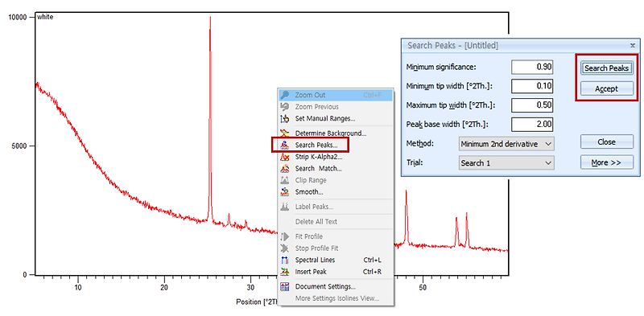Click the Zoom Previous icon
Image resolution: width=644 pixels, height=316 pixels.
tap(285, 107)
